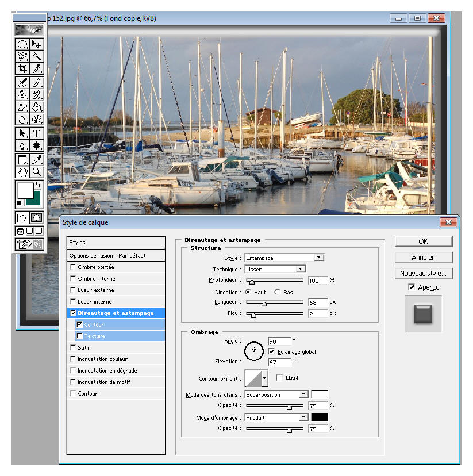473x476 pixels.
Task: Select the Blur droplet tool
Action: [x=22, y=119]
